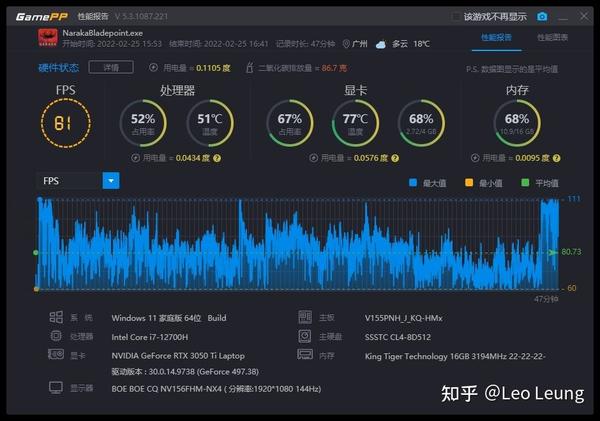Close the GamePP report window

click(584, 16)
